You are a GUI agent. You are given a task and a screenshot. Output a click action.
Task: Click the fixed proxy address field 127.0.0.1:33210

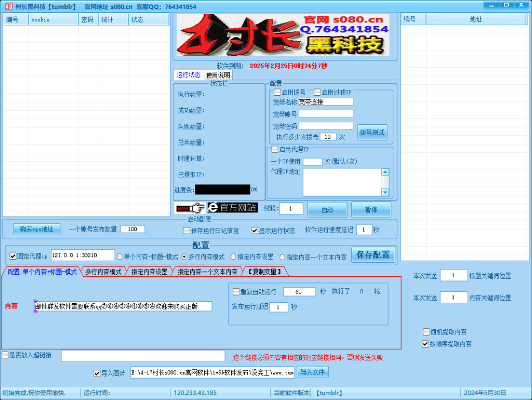83,255
